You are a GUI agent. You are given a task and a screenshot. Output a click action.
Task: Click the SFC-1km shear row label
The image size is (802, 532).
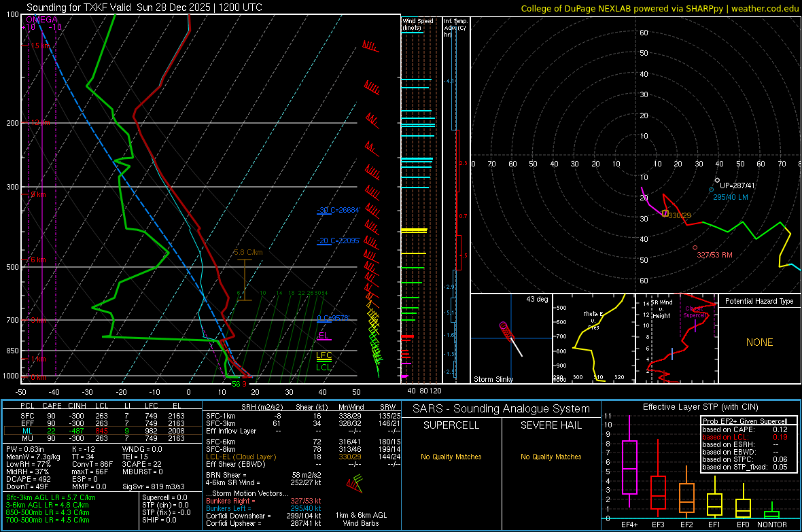pyautogui.click(x=220, y=416)
